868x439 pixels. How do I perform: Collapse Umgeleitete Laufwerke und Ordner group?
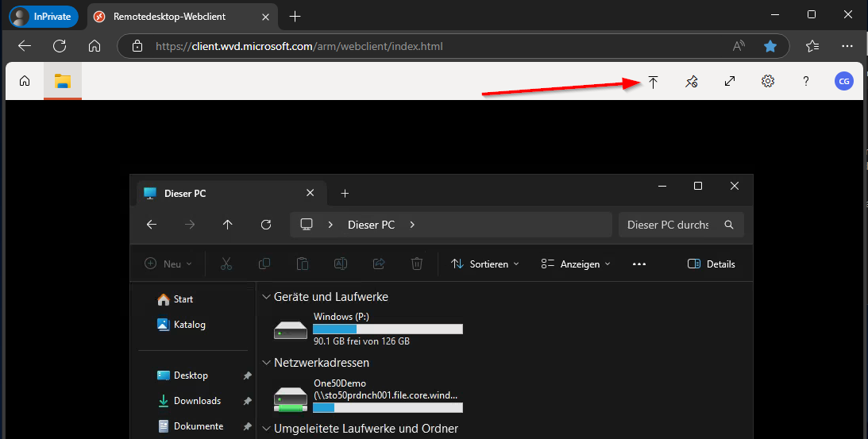(x=266, y=429)
